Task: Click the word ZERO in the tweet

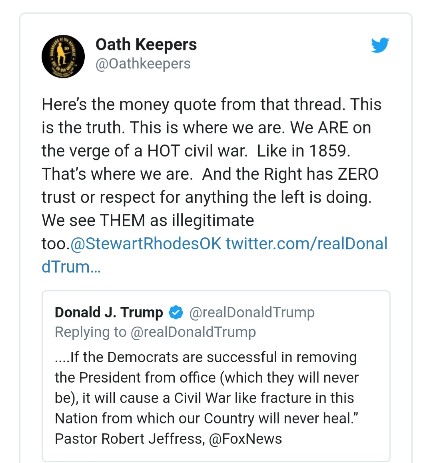Action: tap(358, 174)
